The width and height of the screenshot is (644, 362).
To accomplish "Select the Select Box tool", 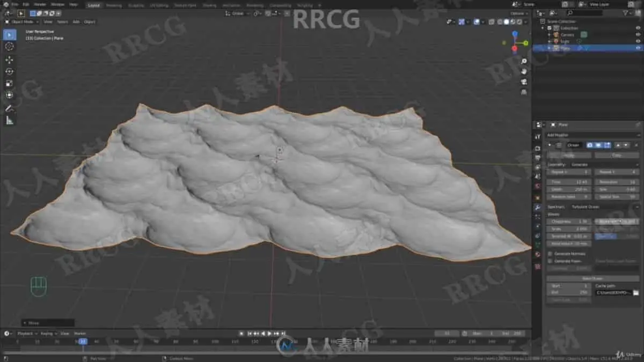I will click(9, 35).
